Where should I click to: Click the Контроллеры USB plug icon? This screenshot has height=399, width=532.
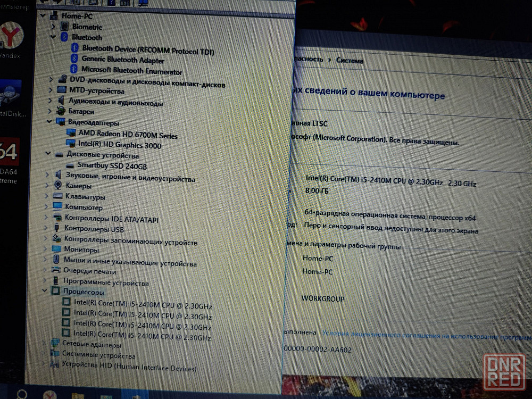[x=57, y=228]
